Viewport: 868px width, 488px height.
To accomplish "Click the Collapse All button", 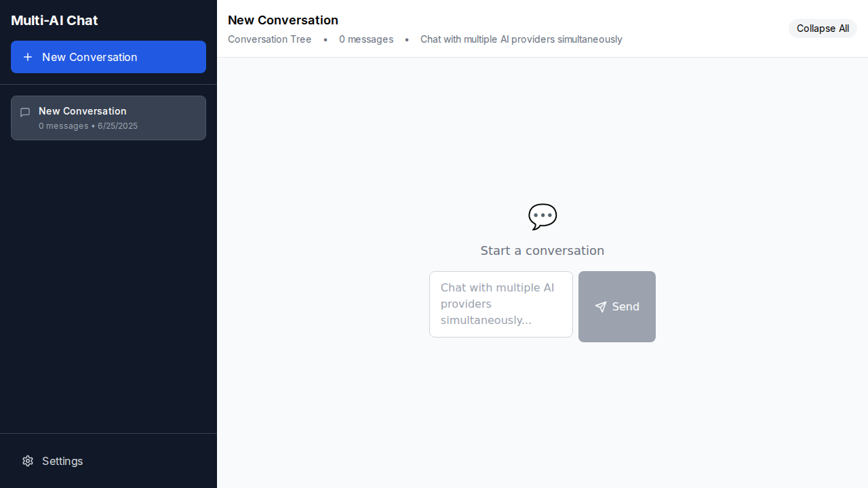I will [823, 28].
